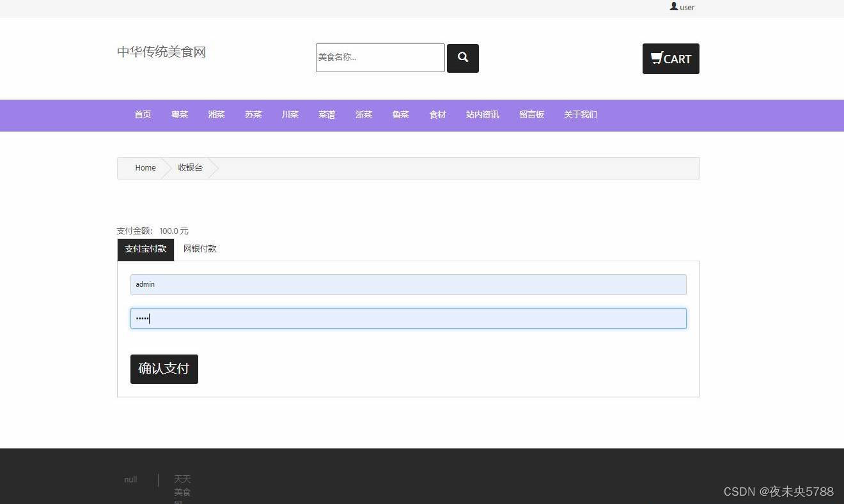Click the 中华传统美食网 site title
Image resolution: width=844 pixels, height=504 pixels.
161,52
